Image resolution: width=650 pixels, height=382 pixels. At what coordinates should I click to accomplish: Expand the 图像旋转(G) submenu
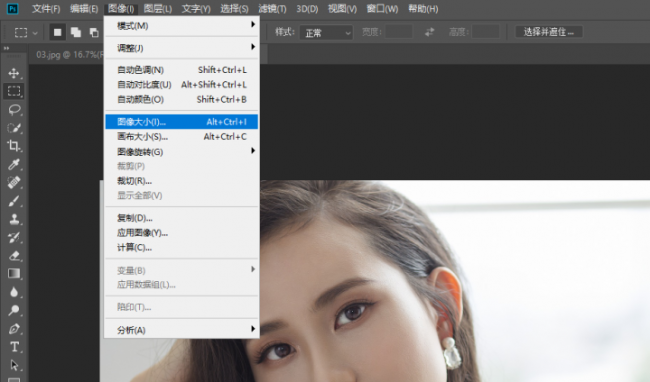click(182, 152)
